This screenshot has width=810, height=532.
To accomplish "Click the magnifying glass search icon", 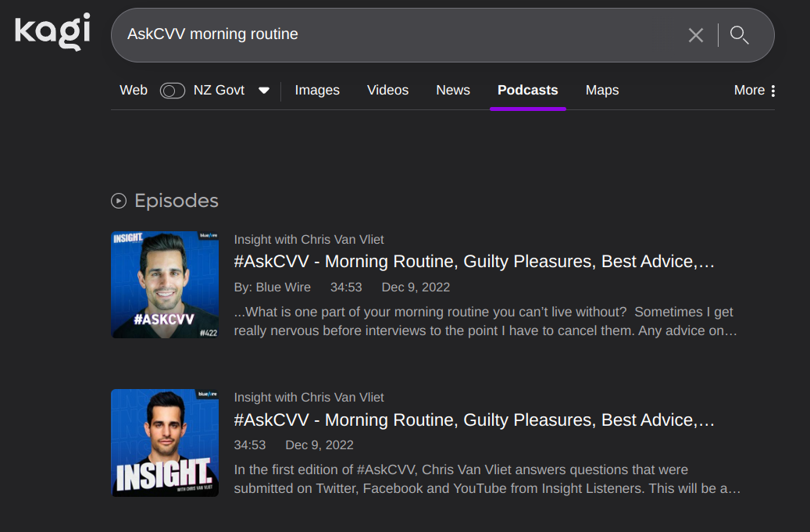I will (739, 35).
